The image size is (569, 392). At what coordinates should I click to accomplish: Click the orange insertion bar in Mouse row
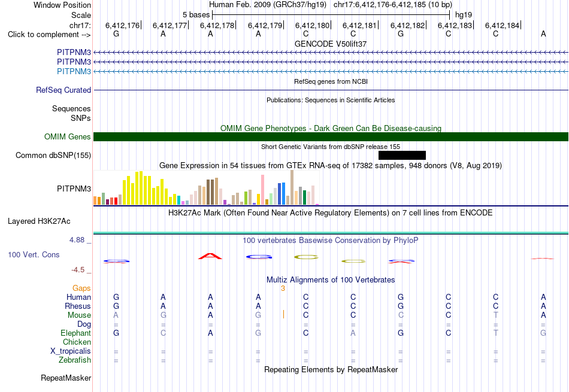(x=283, y=314)
